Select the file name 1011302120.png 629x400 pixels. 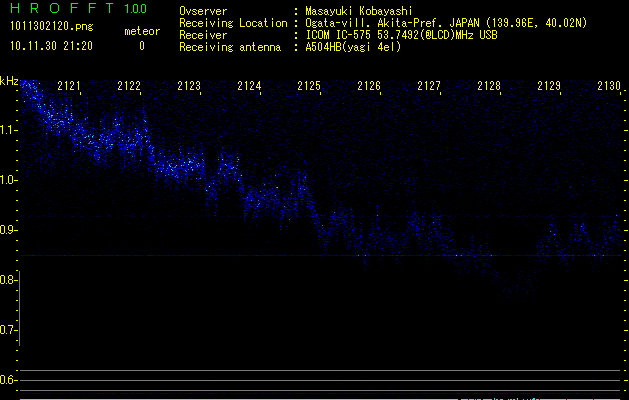[51, 27]
